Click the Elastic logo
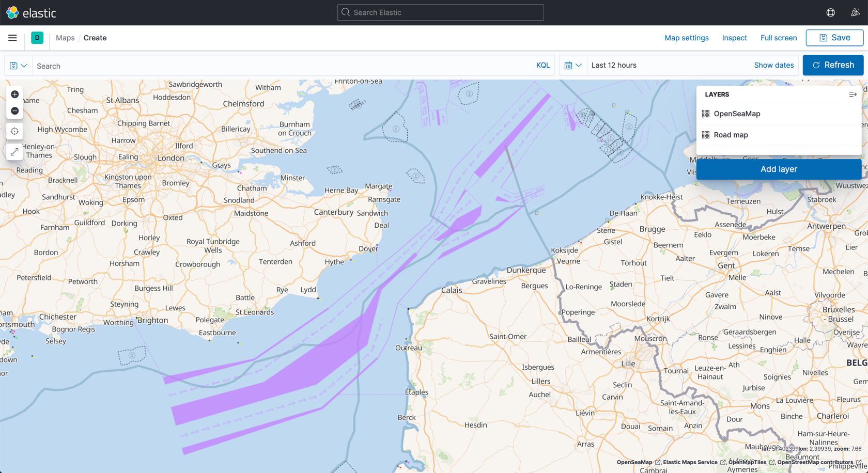 coord(31,13)
